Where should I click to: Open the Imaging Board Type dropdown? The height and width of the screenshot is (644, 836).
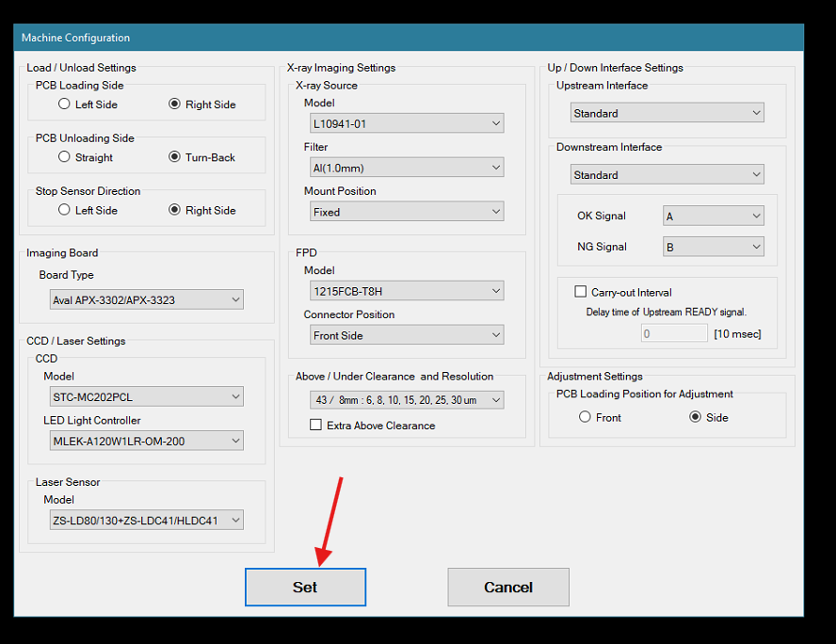point(147,299)
